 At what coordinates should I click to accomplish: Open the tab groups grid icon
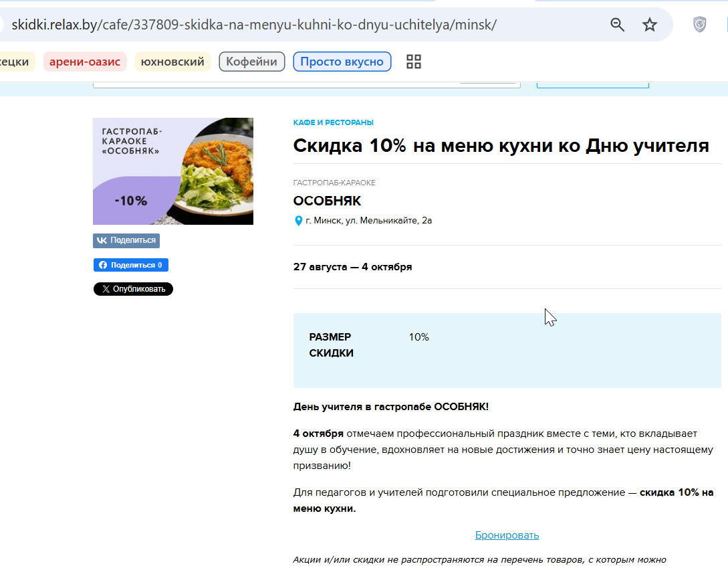(x=414, y=62)
